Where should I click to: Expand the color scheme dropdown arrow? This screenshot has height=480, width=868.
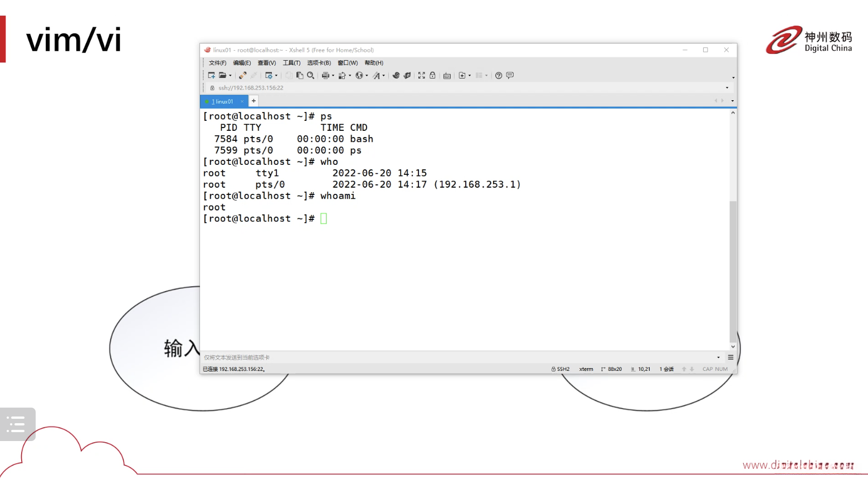[350, 76]
